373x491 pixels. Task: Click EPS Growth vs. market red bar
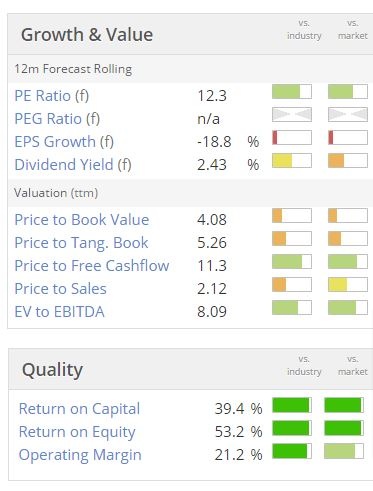tap(348, 138)
